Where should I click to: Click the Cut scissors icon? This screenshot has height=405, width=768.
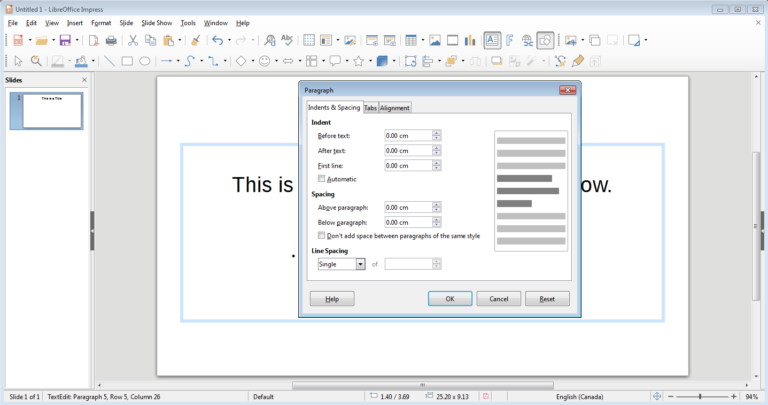(133, 41)
